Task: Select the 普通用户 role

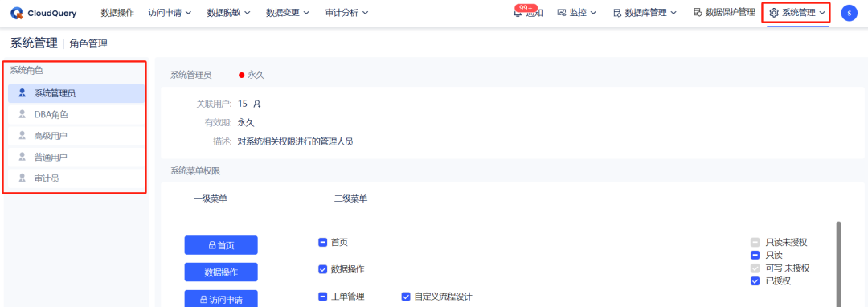Action: (x=76, y=157)
